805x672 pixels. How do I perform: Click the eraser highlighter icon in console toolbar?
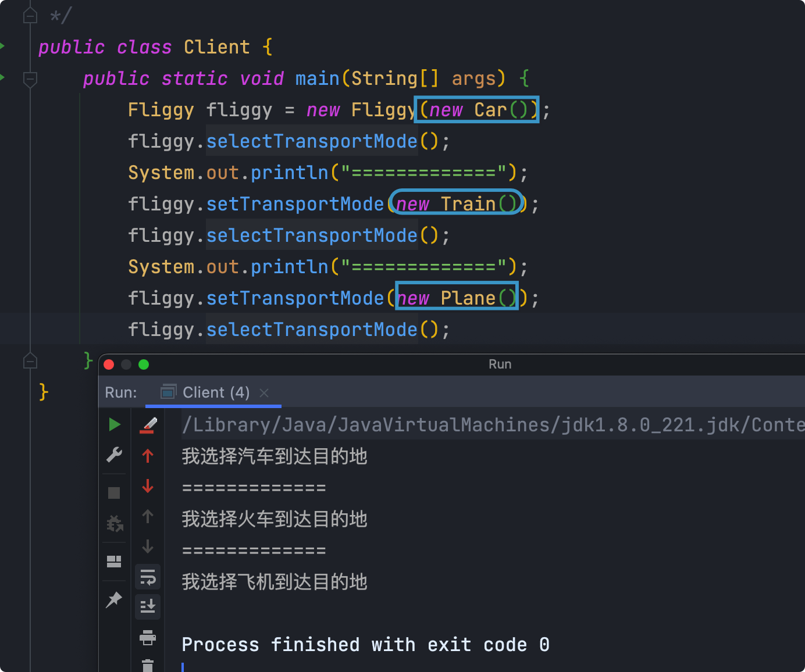tap(148, 426)
